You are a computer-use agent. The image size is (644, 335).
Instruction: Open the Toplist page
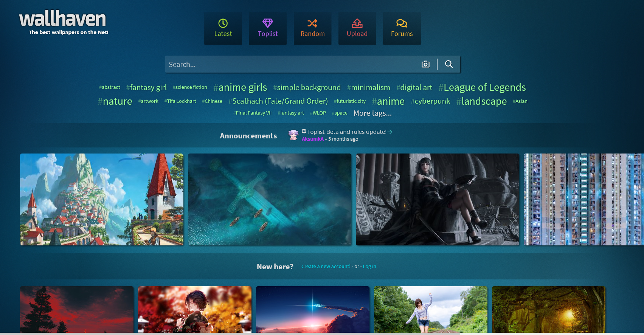(x=268, y=28)
